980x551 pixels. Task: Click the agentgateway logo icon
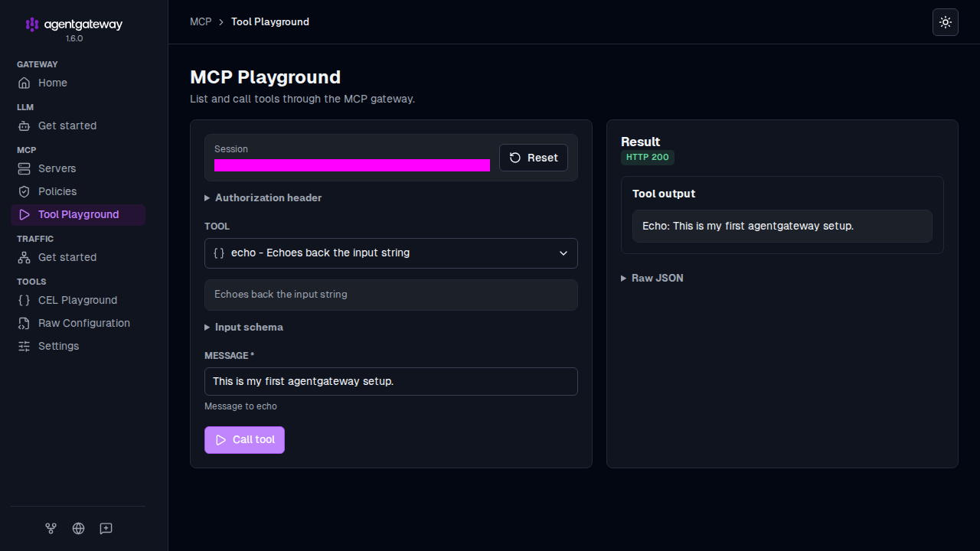(32, 24)
